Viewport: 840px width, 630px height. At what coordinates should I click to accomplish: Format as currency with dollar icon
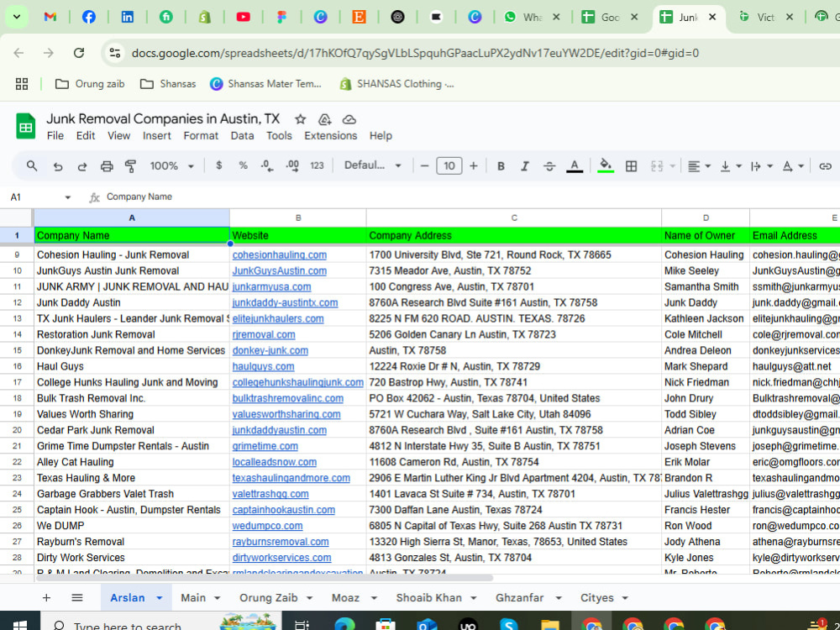218,165
